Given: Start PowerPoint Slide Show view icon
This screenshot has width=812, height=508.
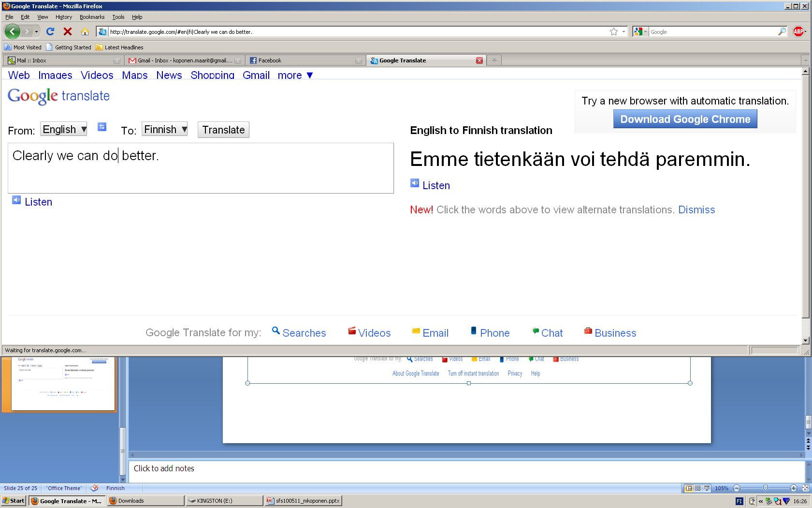Looking at the screenshot, I should click(707, 488).
